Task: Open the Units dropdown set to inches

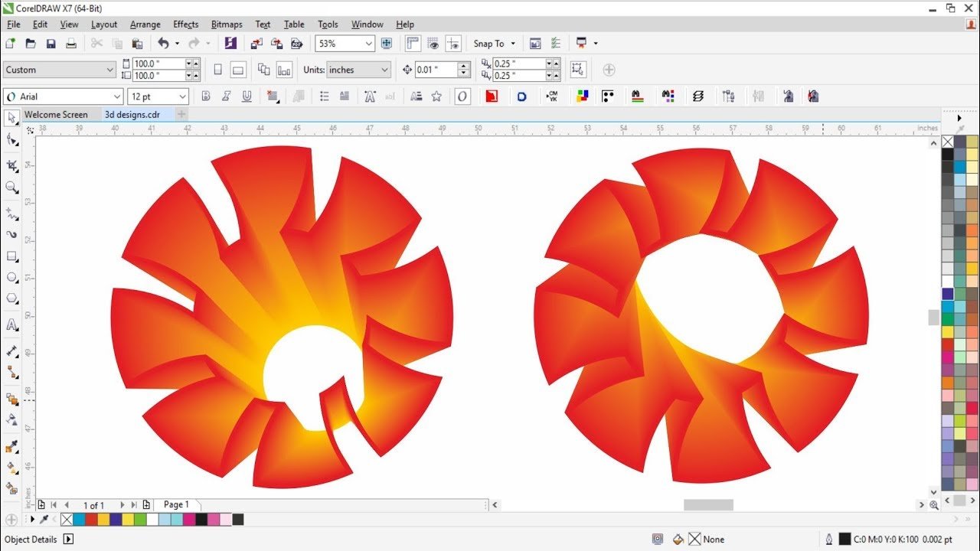Action: [359, 70]
